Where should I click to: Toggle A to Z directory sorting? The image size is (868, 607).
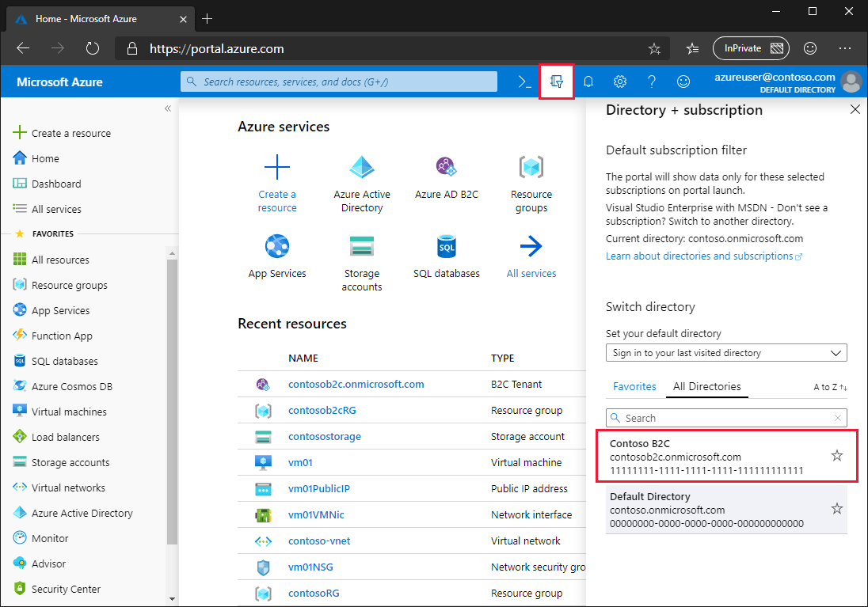coord(830,387)
